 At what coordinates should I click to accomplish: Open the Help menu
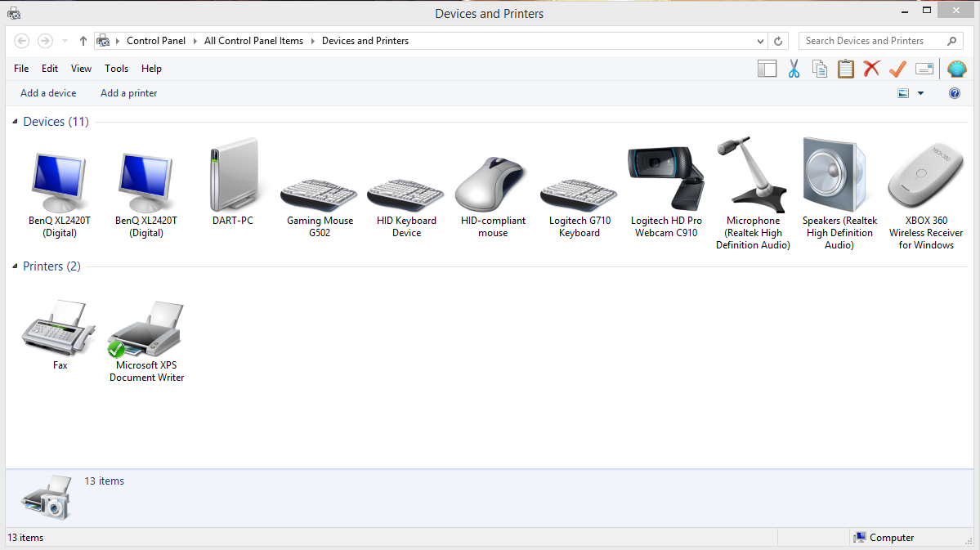(x=151, y=69)
